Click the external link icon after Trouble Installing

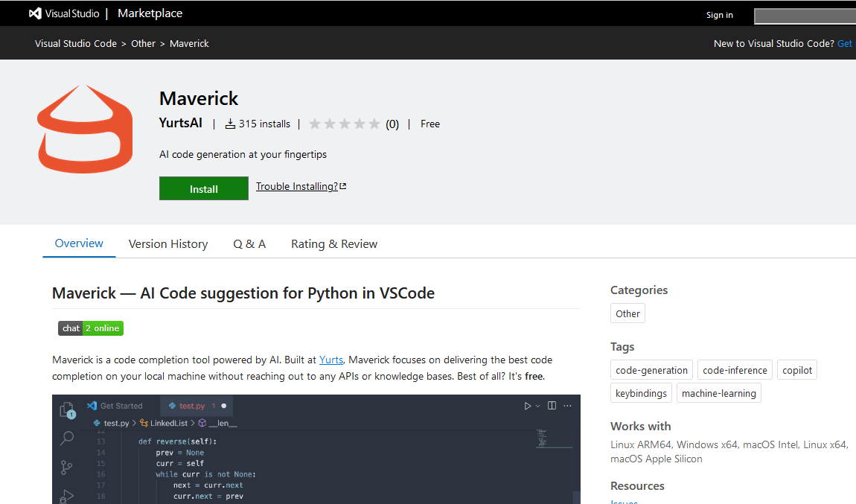342,186
